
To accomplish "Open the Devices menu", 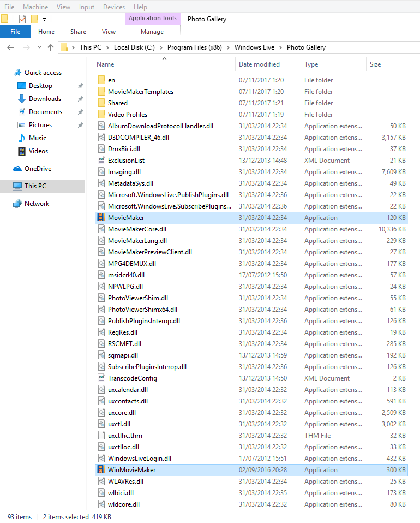I will coord(114,7).
